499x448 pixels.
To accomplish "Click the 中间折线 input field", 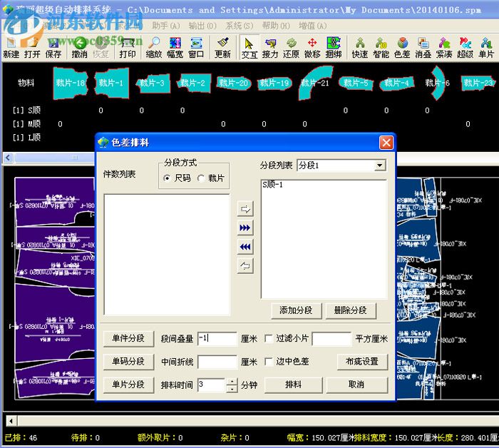I will pyautogui.click(x=217, y=362).
